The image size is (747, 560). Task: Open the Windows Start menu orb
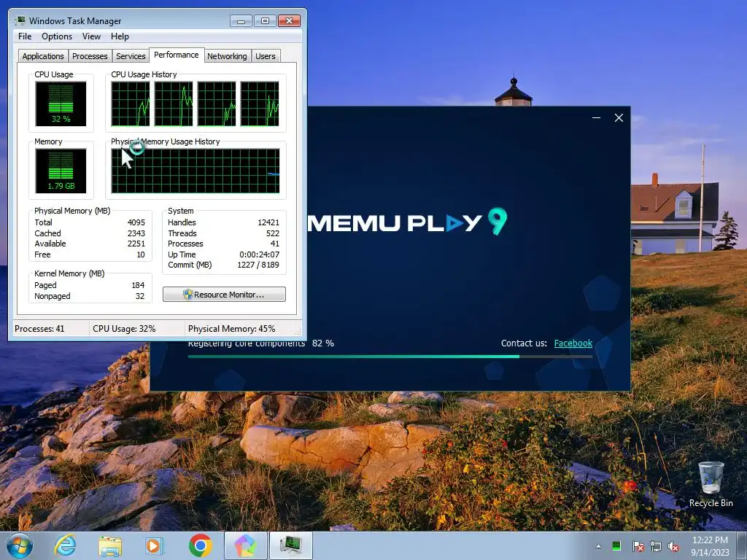click(20, 545)
